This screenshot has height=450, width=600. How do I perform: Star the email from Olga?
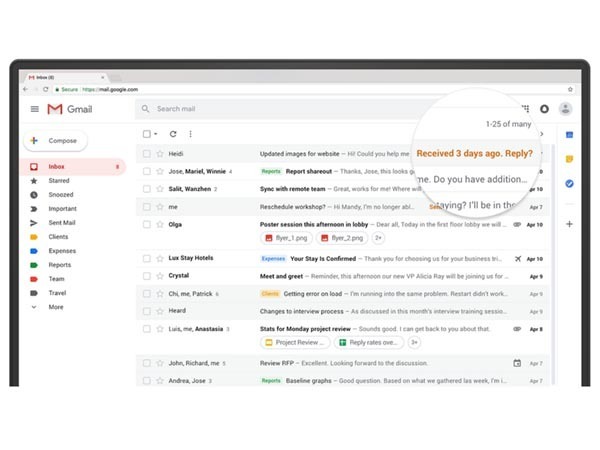(x=160, y=225)
